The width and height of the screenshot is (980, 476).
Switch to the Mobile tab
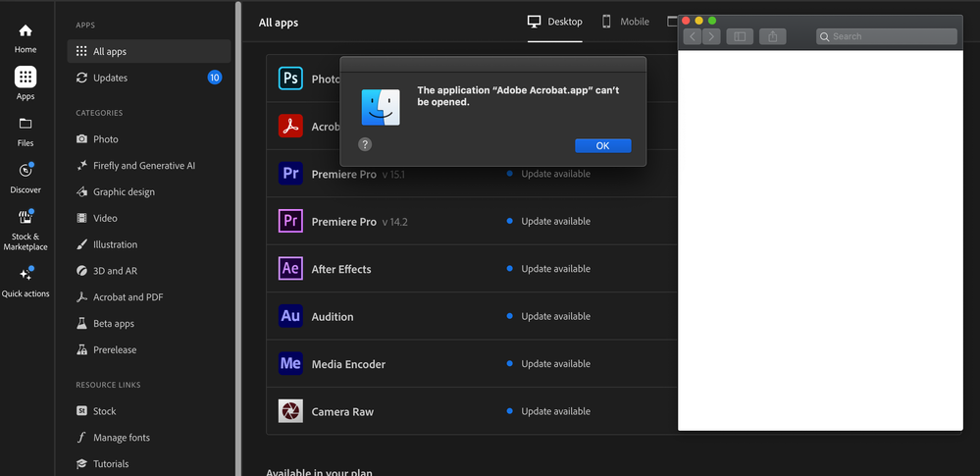[625, 22]
